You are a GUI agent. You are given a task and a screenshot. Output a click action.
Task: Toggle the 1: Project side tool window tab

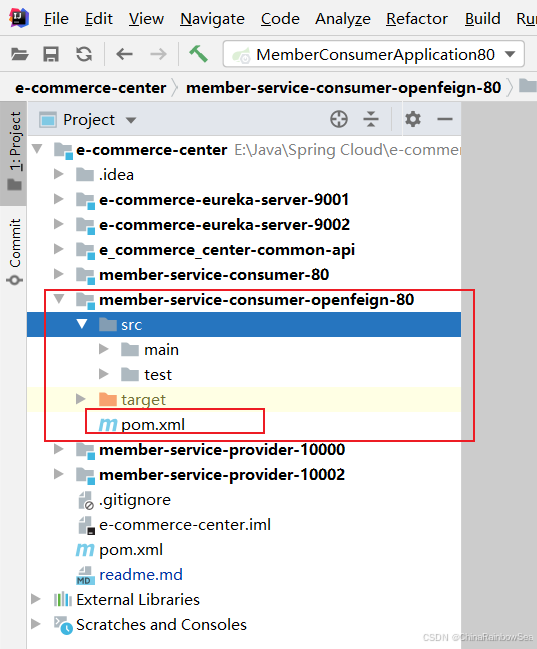click(x=14, y=153)
